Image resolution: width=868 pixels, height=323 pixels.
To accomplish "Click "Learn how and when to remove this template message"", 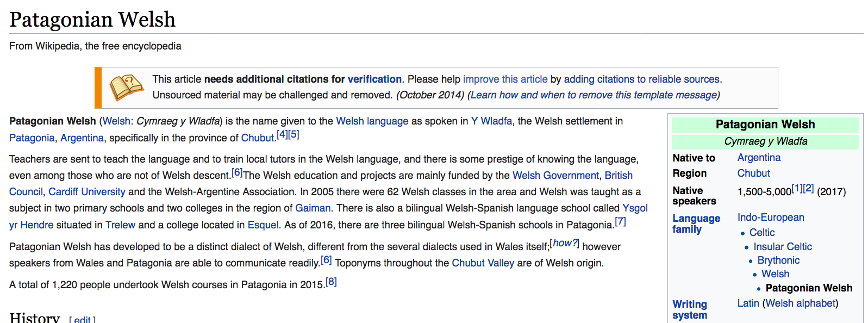I will [x=594, y=95].
